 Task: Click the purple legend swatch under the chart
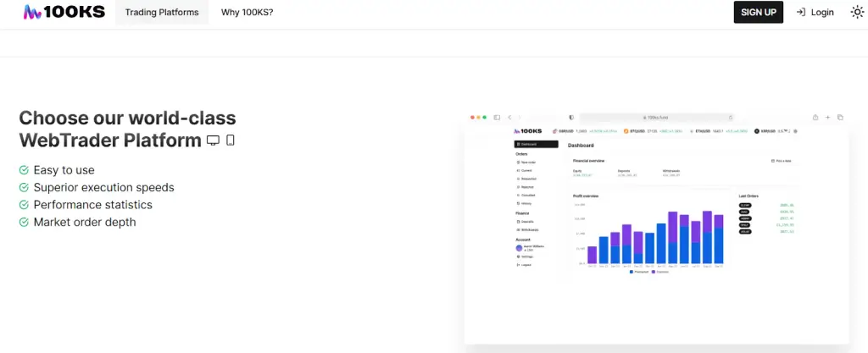pyautogui.click(x=654, y=272)
